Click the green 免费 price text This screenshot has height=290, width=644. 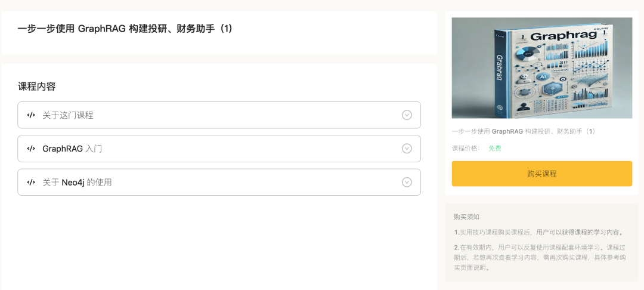pos(495,148)
